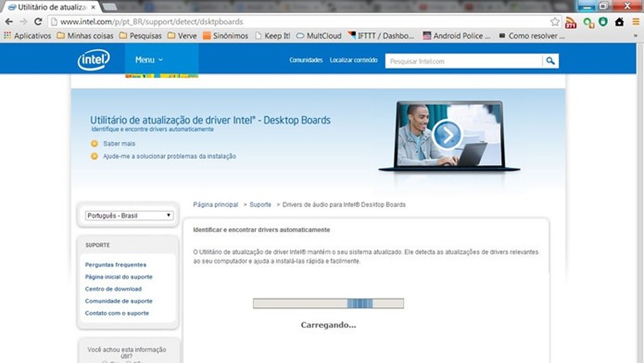The image size is (644, 363).
Task: Click the Ajude-me arrow bullet icon
Action: pos(94,156)
